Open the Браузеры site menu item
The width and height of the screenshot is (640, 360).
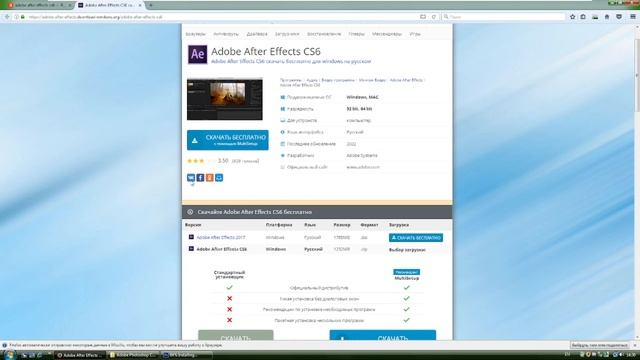pos(195,34)
